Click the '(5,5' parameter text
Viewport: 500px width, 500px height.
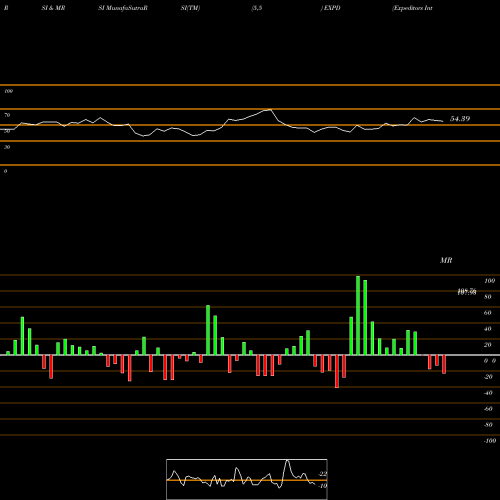coord(257,8)
